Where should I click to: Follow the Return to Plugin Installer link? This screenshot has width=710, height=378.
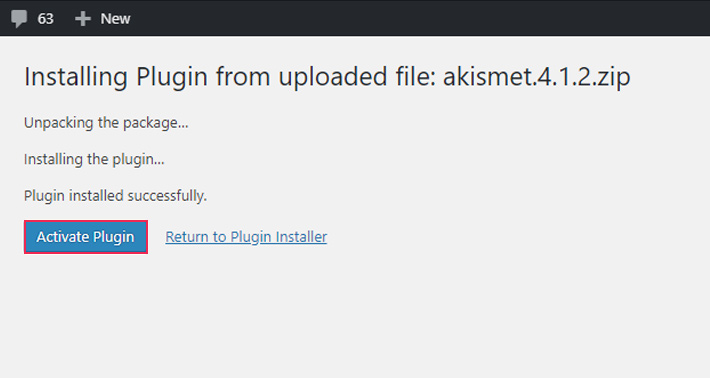(246, 237)
